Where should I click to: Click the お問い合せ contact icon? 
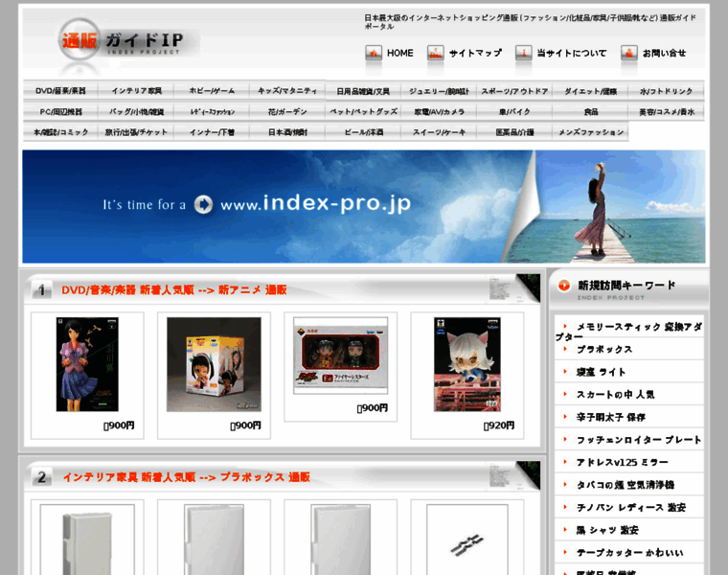(x=629, y=53)
